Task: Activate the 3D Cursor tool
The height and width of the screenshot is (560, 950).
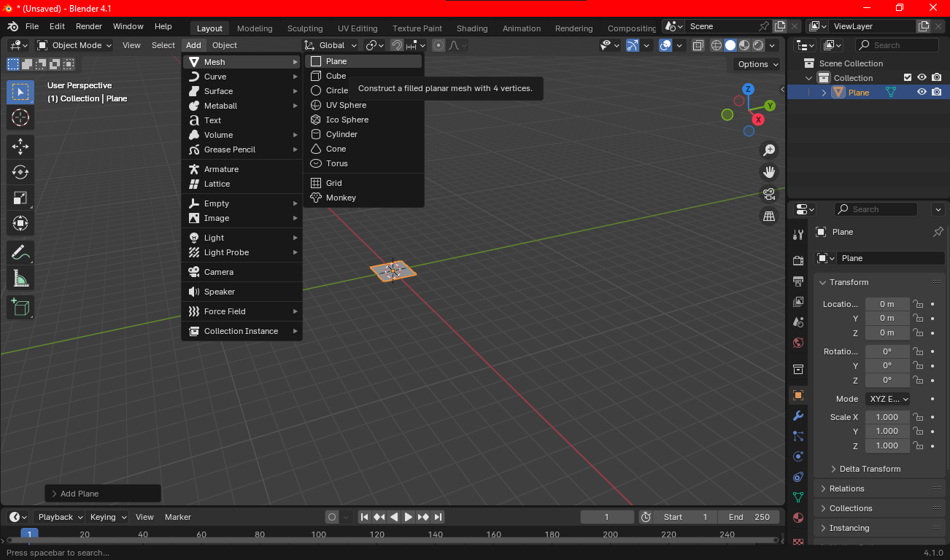Action: 20,117
